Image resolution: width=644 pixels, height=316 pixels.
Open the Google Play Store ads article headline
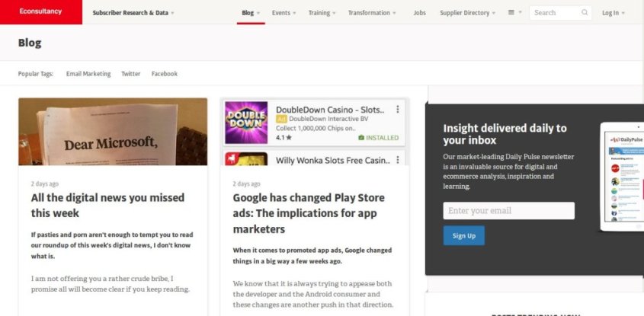click(x=309, y=213)
